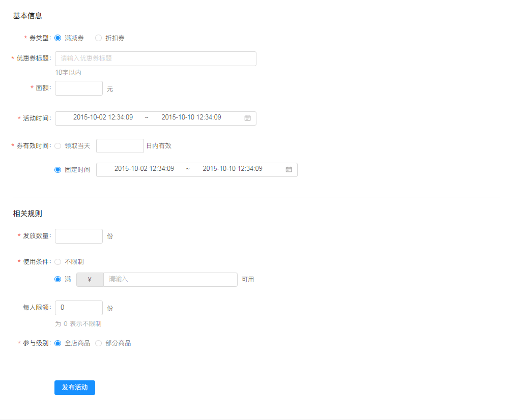Choose 领取当天 validity option
Screen dimensions: 518x420
57,146
